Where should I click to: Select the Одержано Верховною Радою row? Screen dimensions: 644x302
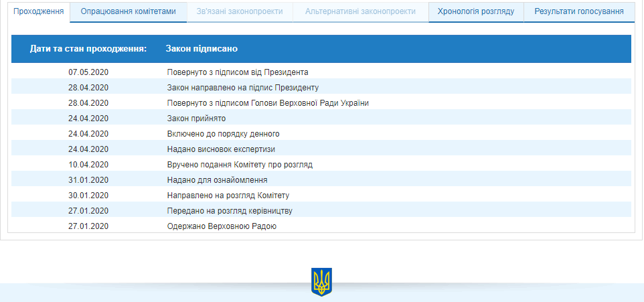[x=222, y=226]
